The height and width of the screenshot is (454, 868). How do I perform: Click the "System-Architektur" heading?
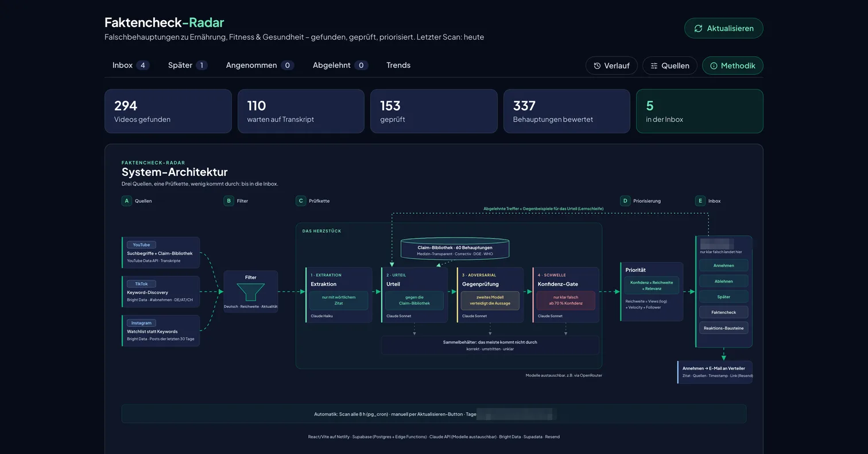pos(175,172)
